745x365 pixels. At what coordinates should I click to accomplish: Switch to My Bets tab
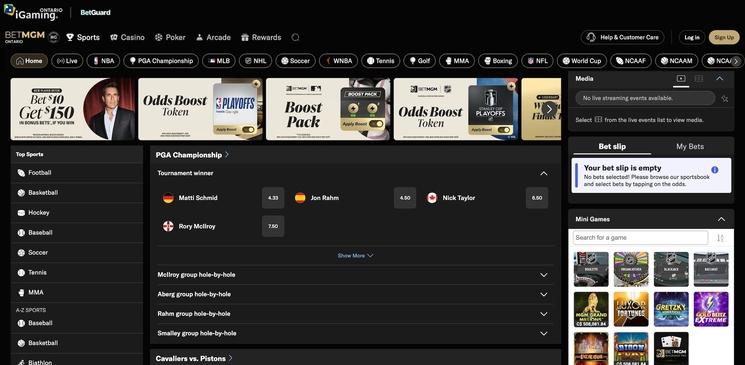(x=690, y=146)
